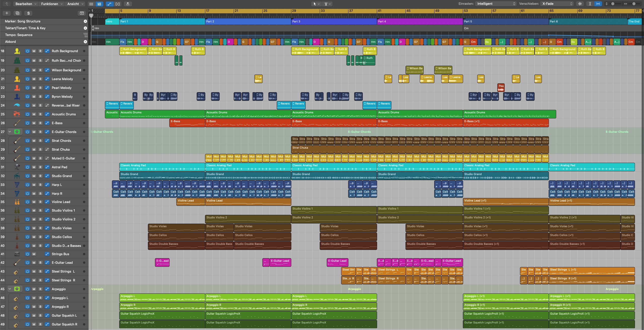The height and width of the screenshot is (330, 644).
Task: Open the scissors tool selection menu
Action: point(328,4)
